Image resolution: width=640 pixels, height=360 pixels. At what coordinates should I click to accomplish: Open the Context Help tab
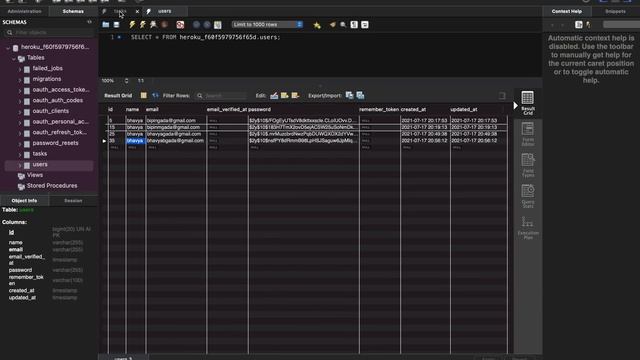567,11
